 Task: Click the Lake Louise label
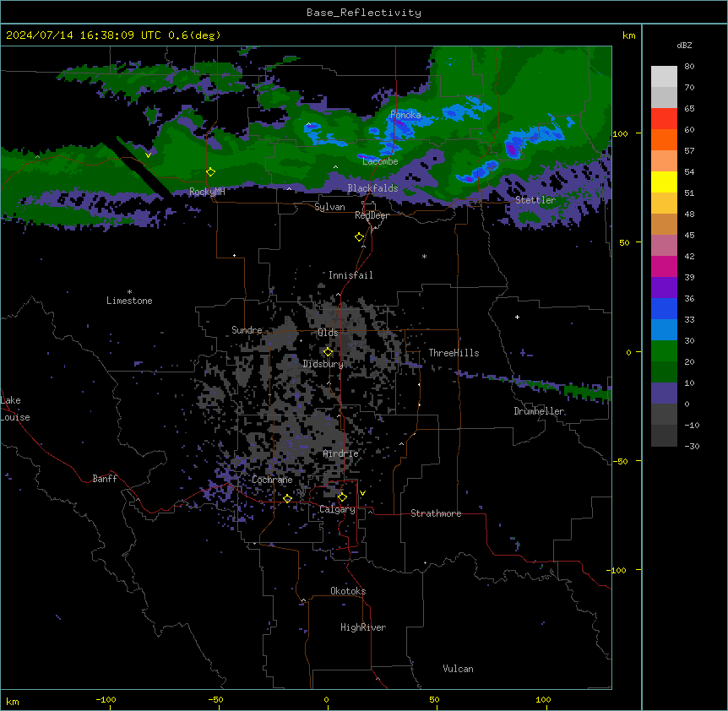15,409
